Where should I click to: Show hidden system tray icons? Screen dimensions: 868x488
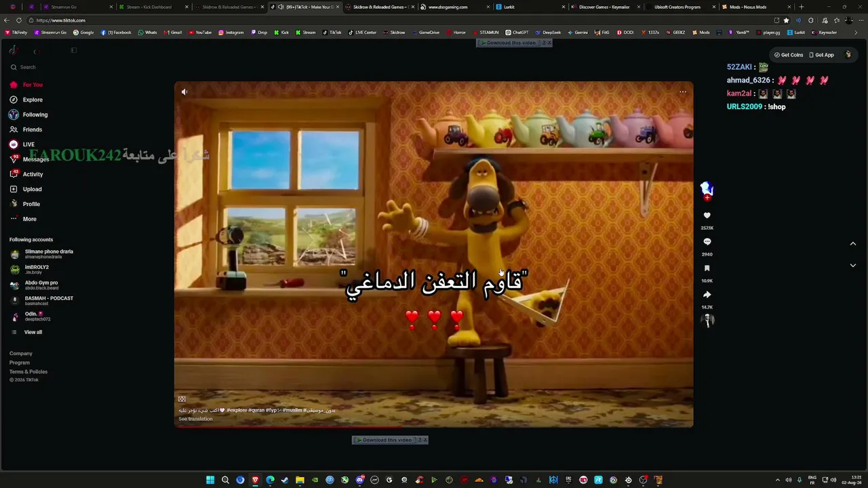click(778, 480)
